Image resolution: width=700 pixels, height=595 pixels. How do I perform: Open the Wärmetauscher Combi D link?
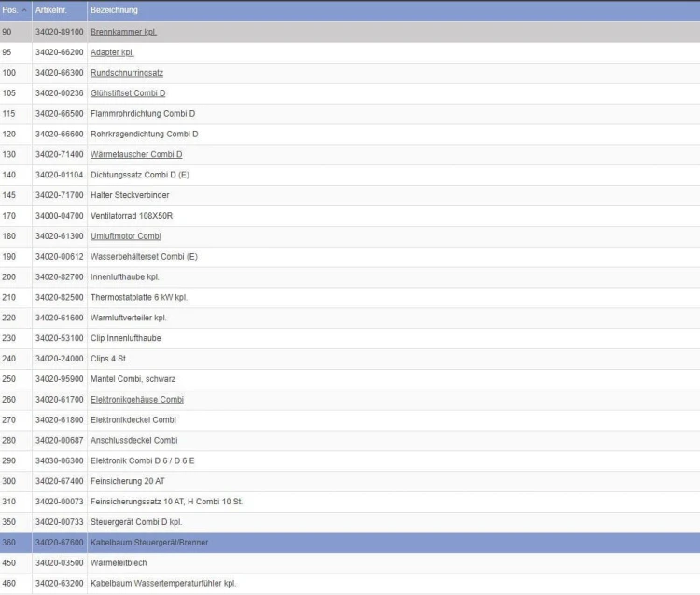coord(136,154)
